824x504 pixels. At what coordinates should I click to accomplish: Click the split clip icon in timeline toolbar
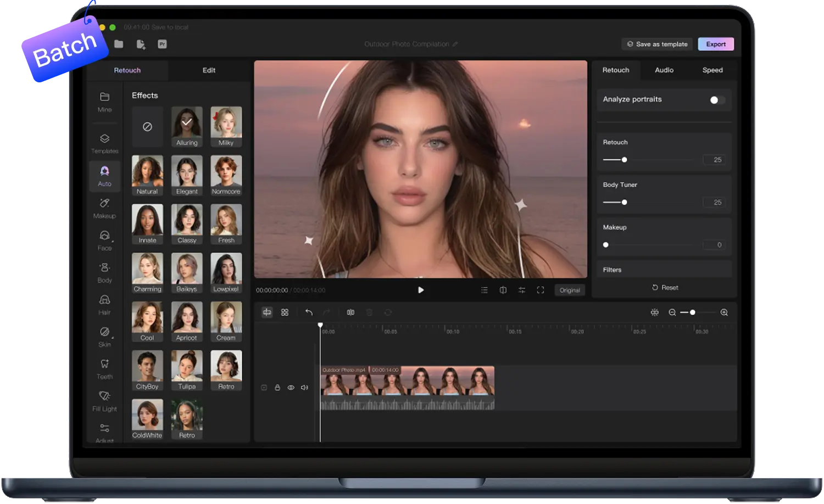point(350,312)
